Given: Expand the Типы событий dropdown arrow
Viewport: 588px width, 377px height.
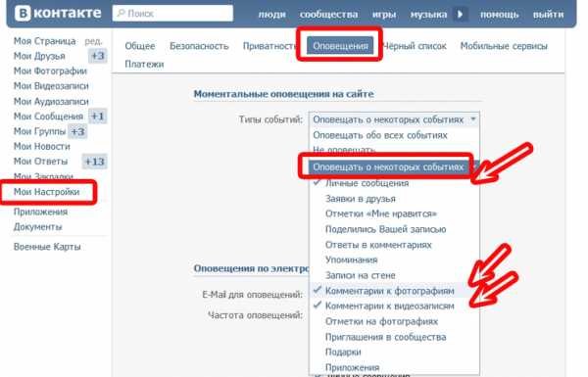Looking at the screenshot, I should coord(473,119).
